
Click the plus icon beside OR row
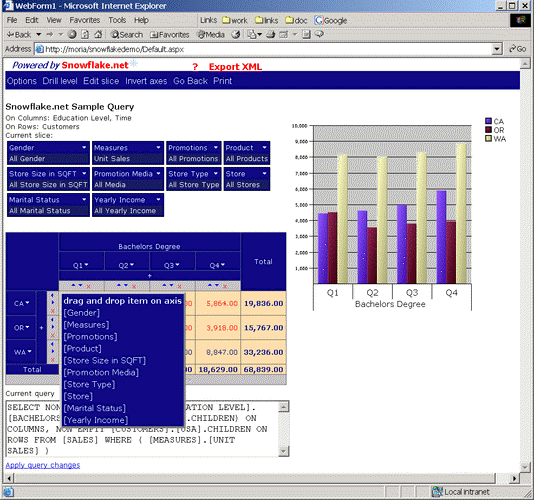(41, 328)
